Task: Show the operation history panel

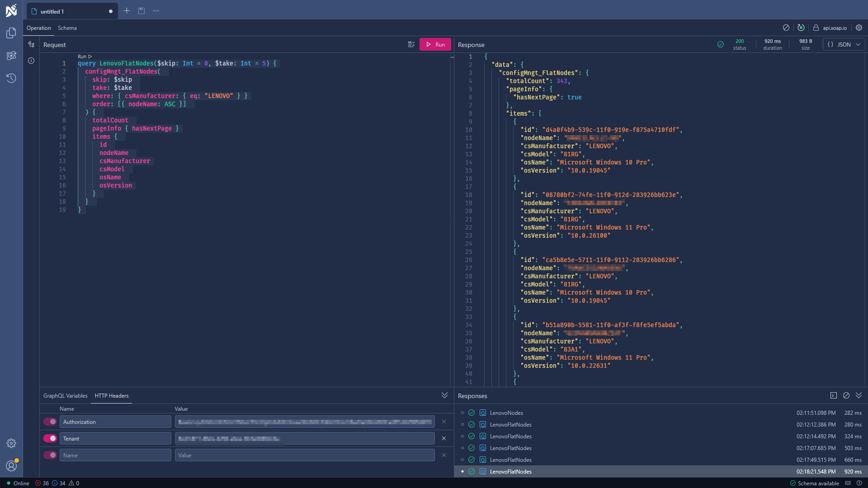Action: [11, 78]
